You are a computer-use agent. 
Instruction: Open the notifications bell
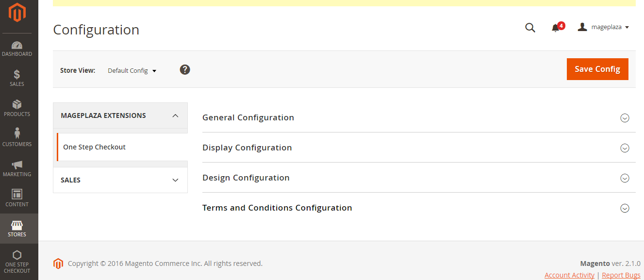(x=556, y=28)
